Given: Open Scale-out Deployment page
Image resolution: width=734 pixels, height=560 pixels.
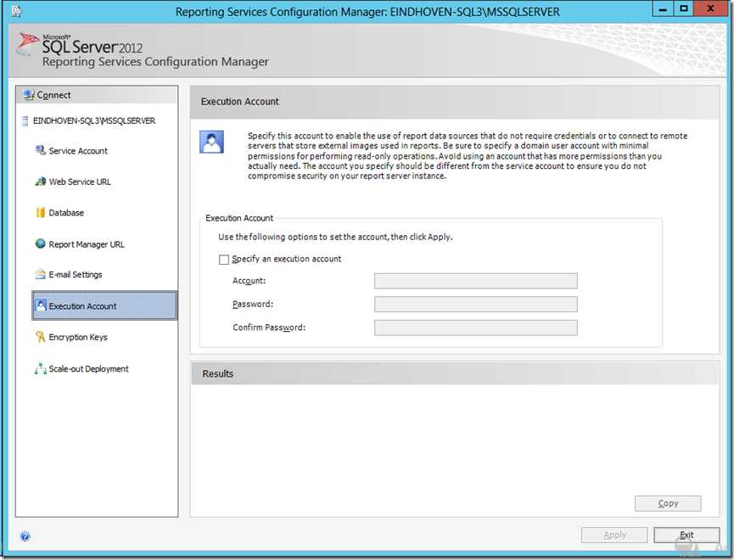Looking at the screenshot, I should (x=88, y=369).
